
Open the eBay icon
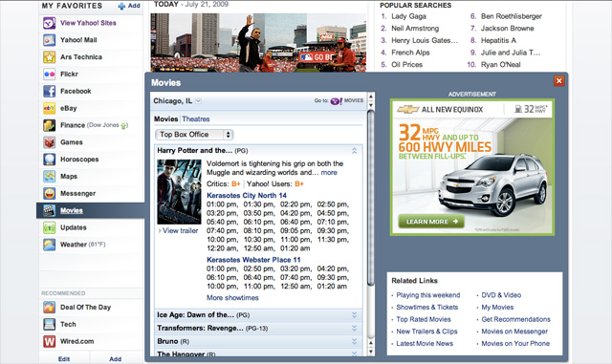point(49,108)
